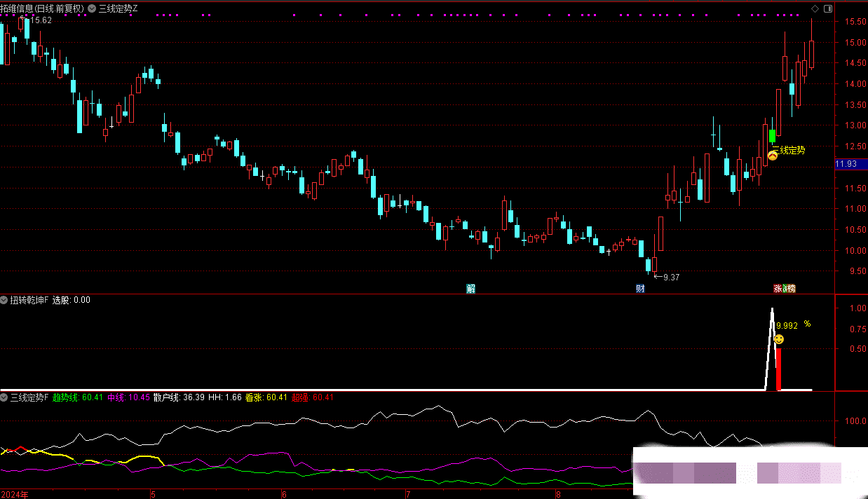Click the month 5 marker on time axis
Viewport: 868px width, 499px height.
pyautogui.click(x=153, y=494)
